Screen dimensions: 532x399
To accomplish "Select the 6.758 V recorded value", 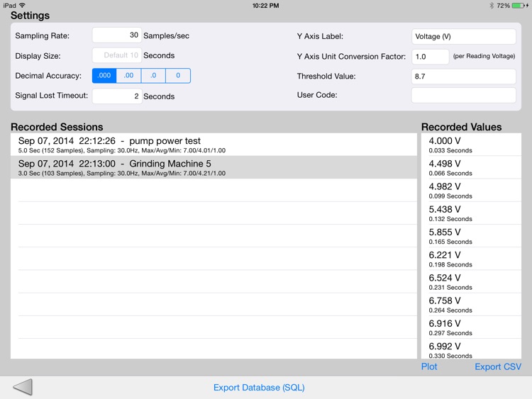I will (x=471, y=305).
